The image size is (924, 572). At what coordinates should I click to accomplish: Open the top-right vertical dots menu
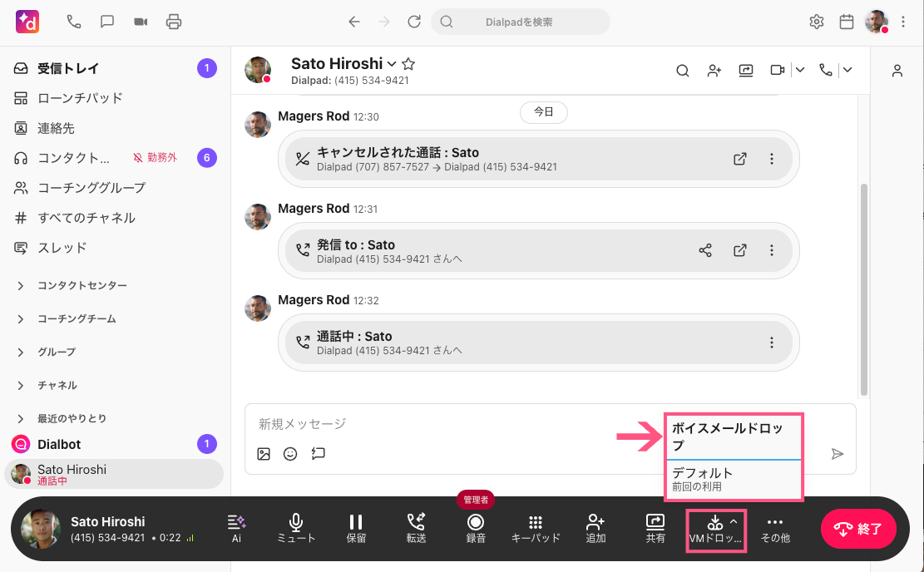903,22
